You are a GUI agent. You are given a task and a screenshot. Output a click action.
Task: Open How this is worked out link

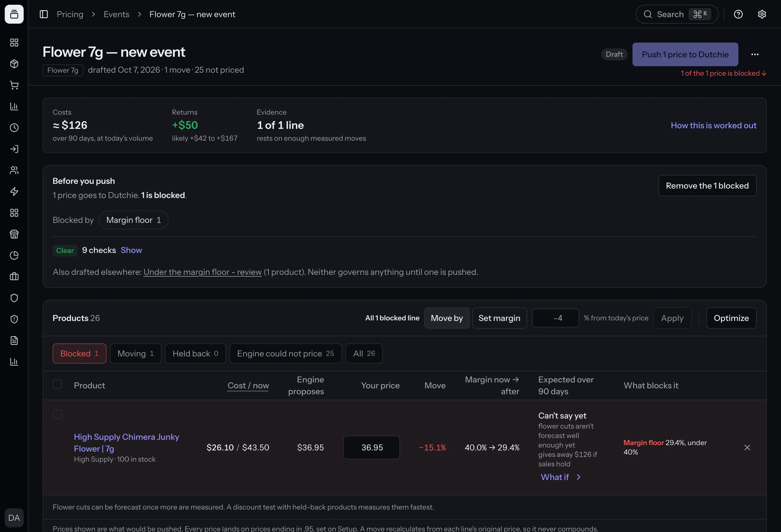pyautogui.click(x=714, y=126)
